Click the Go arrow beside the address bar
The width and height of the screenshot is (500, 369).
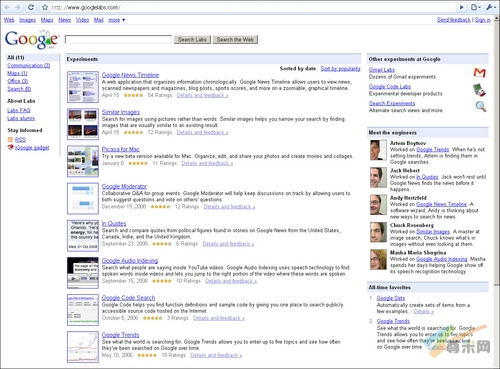click(x=462, y=7)
